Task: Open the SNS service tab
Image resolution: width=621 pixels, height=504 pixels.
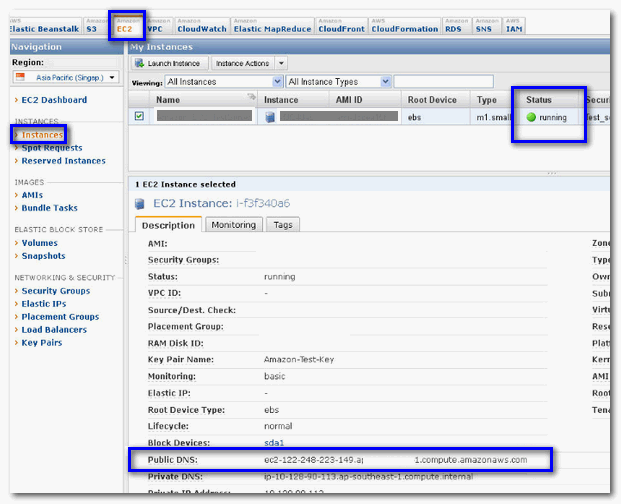Action: click(486, 26)
